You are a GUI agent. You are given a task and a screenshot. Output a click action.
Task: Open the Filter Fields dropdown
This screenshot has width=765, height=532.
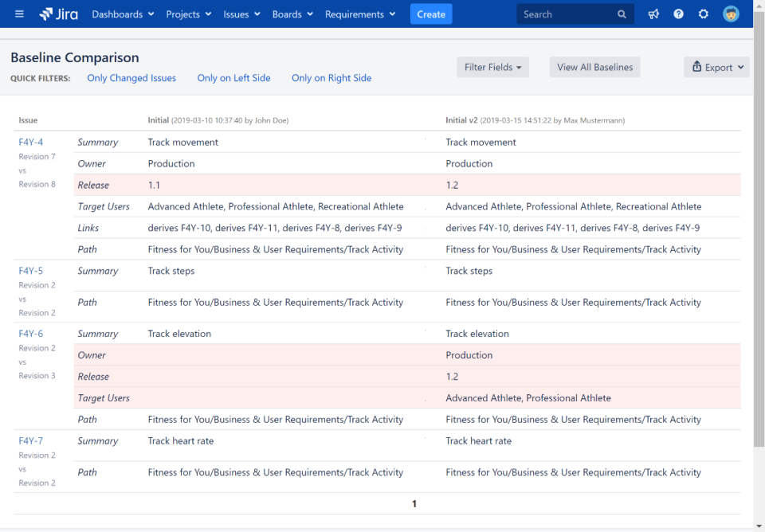(x=492, y=67)
